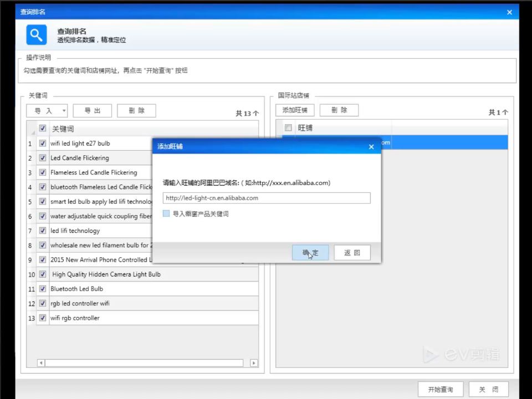
Task: Uncheck 'wifi rgb controller' row 13 checkbox
Action: pyautogui.click(x=43, y=318)
